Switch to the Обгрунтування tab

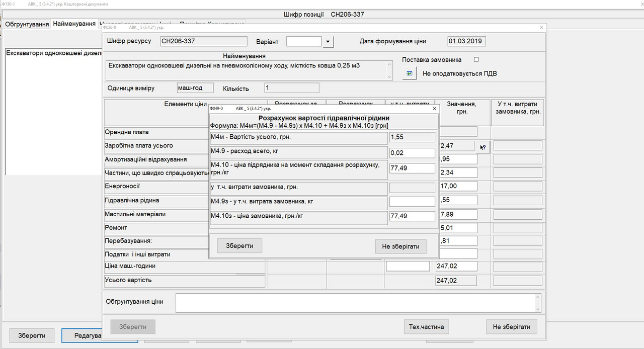[x=27, y=24]
